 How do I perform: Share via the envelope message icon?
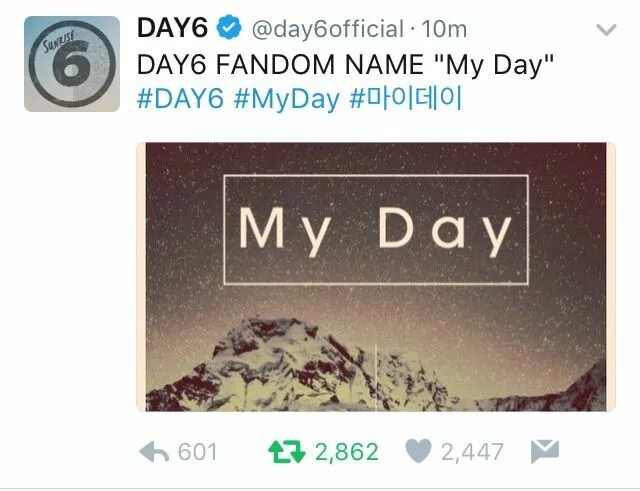pyautogui.click(x=545, y=451)
